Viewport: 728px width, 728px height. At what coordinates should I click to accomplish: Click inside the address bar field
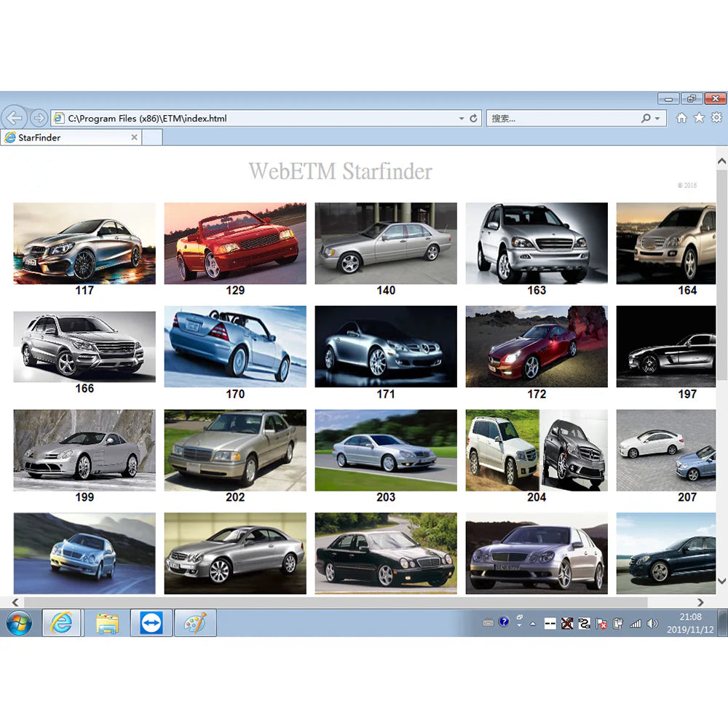coord(255,118)
